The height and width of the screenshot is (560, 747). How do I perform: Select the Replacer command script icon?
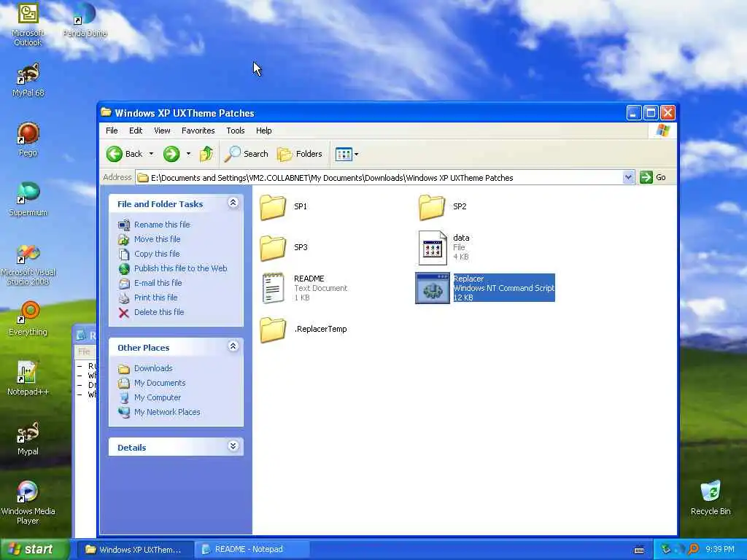[x=433, y=288]
